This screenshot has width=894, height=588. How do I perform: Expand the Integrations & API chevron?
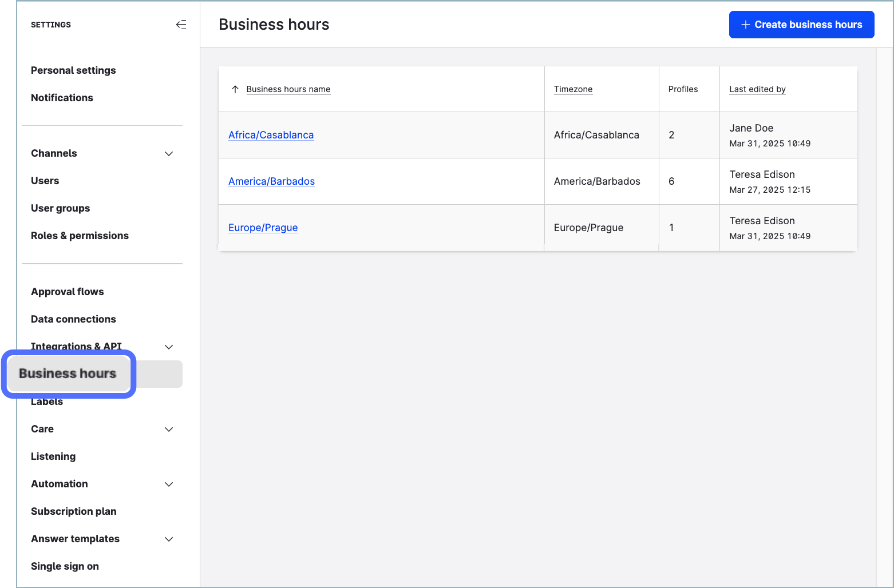169,347
